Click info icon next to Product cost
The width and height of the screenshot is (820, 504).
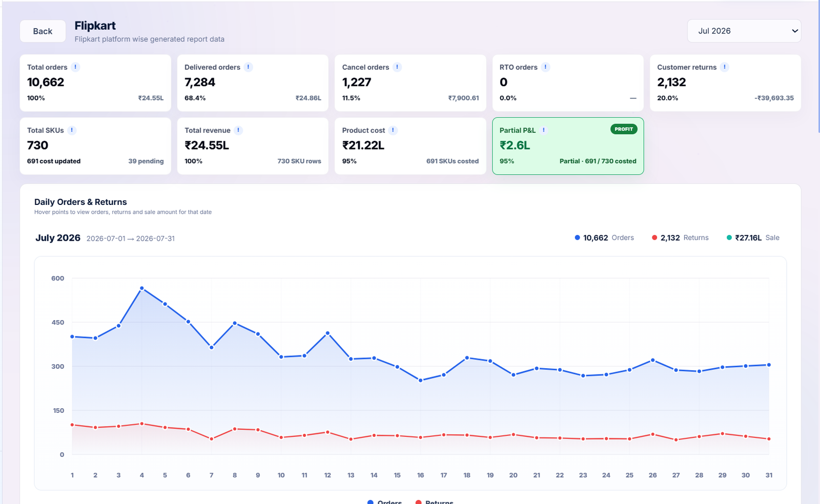point(393,130)
